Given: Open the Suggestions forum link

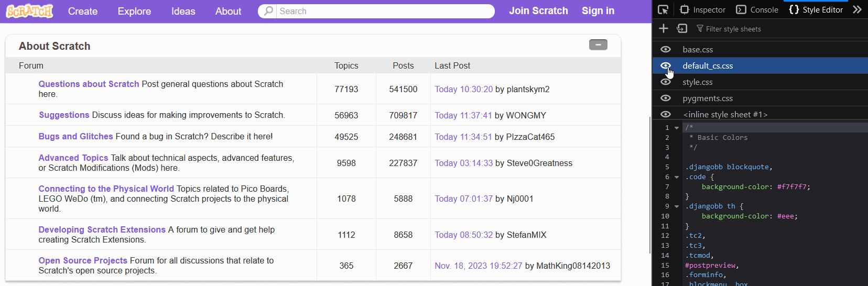Looking at the screenshot, I should [x=64, y=115].
